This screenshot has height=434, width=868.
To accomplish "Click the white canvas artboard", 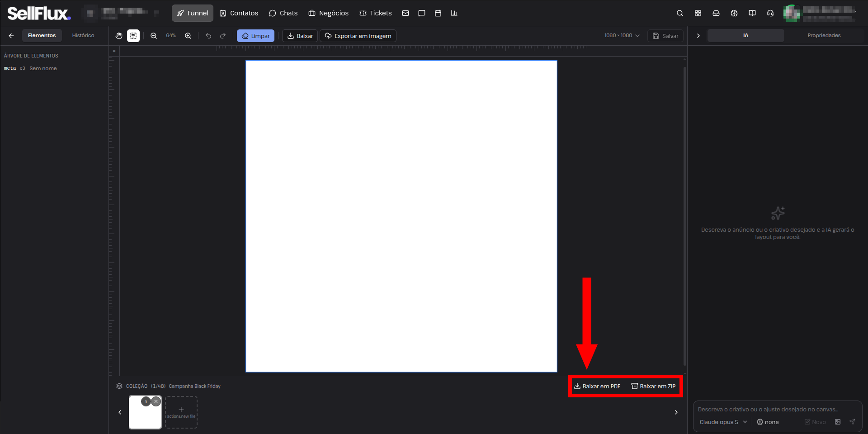I will coord(401,216).
